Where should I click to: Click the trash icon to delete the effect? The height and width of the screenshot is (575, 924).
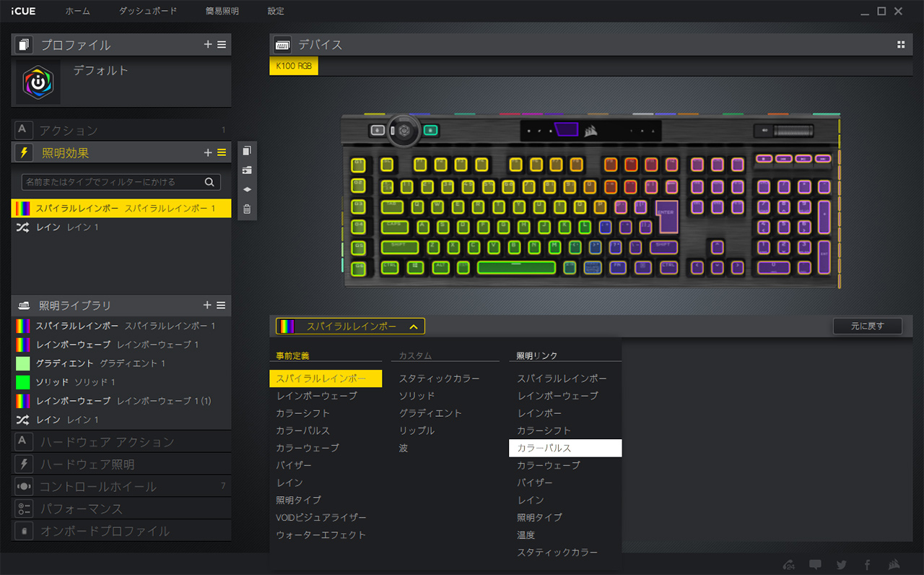247,209
